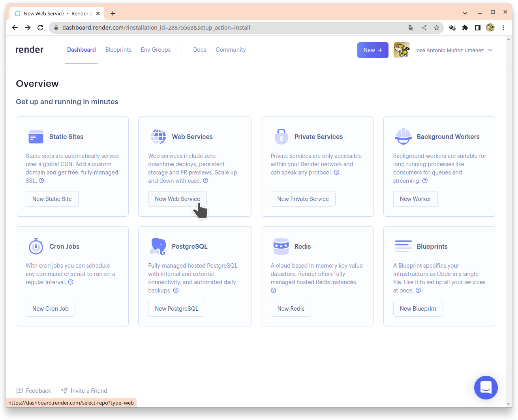This screenshot has width=518, height=420.
Task: Click the Static Sites card title
Action: 66,137
